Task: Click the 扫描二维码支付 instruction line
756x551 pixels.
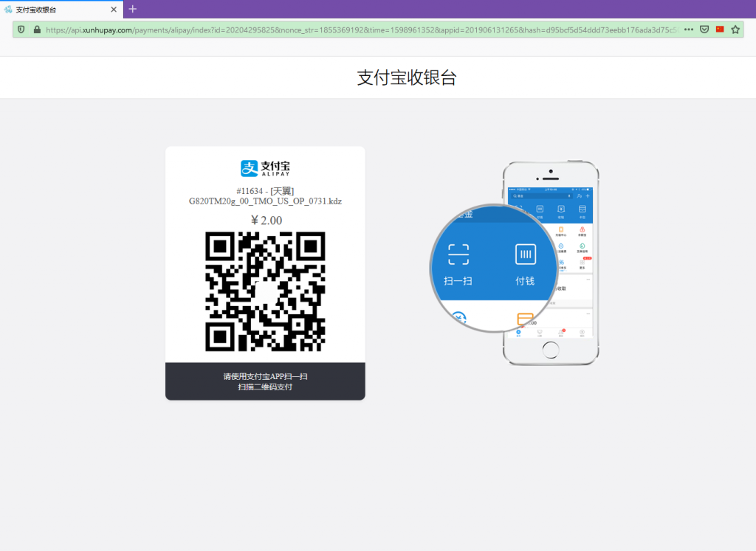Action: point(265,387)
